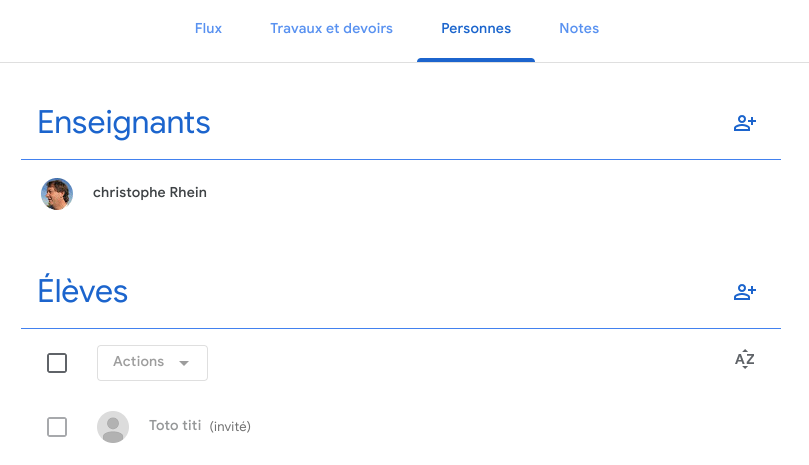This screenshot has width=809, height=465.
Task: Check the box next to Toto titi
Action: (x=57, y=427)
